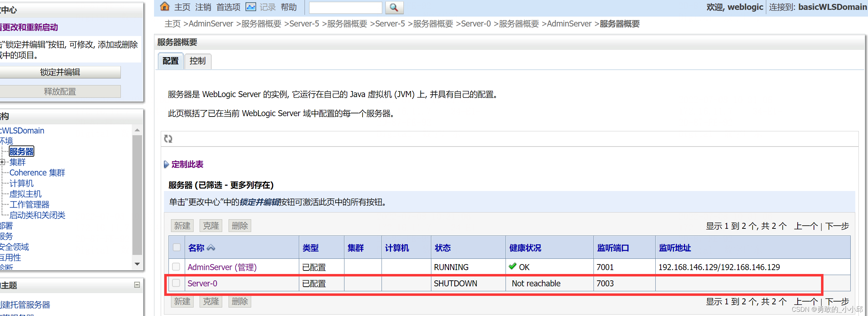Collapse the 主题 panel minus icon
Screen dimensions: 868x316
click(137, 285)
